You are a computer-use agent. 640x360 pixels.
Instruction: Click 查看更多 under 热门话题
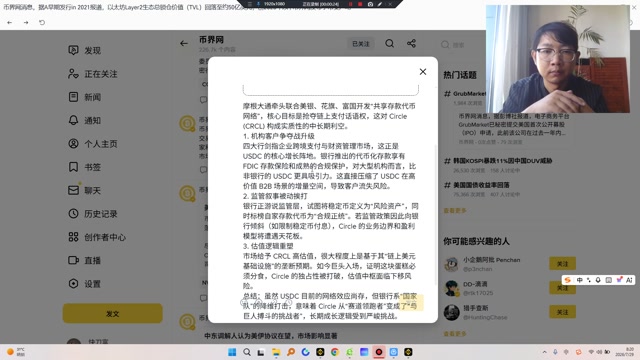pos(455,211)
